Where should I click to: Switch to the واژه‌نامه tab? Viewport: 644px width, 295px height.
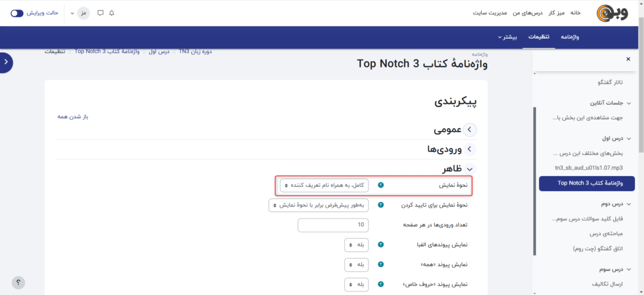coord(570,38)
